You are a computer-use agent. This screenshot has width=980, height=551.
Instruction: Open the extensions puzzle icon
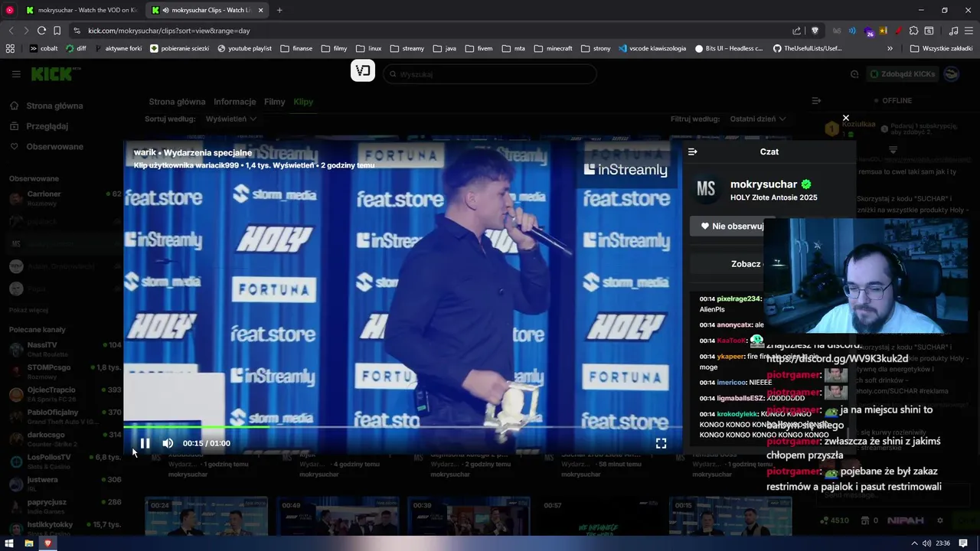tap(913, 31)
